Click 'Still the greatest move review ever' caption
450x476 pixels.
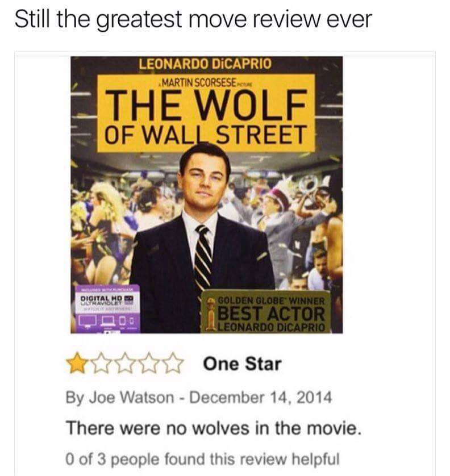[x=193, y=19]
